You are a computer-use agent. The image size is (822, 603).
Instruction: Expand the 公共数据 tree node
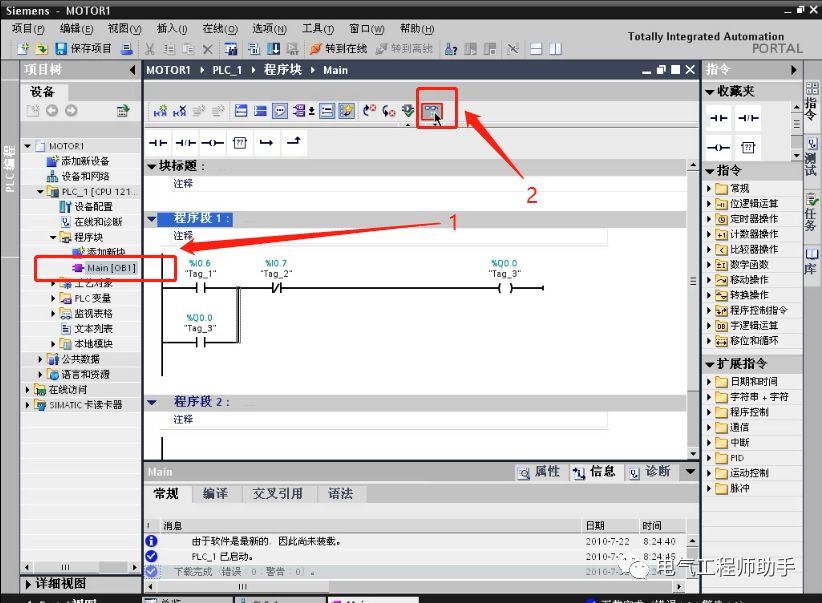[40, 359]
